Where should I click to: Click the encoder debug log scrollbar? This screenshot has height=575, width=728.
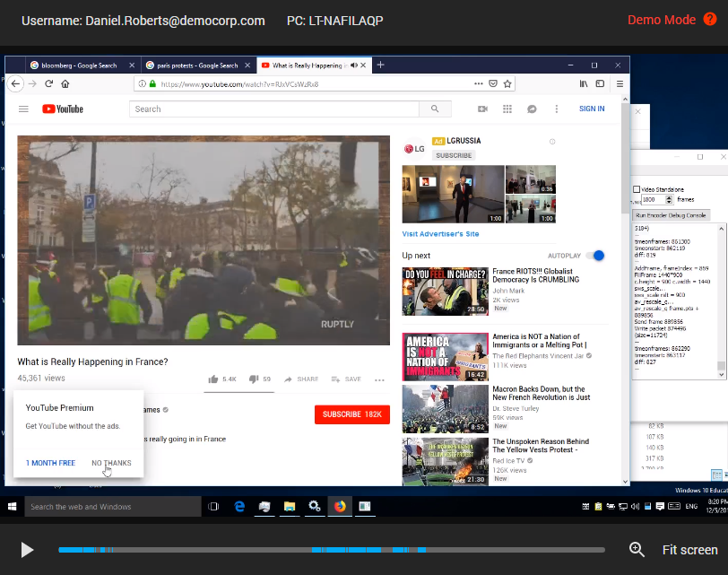click(x=721, y=366)
